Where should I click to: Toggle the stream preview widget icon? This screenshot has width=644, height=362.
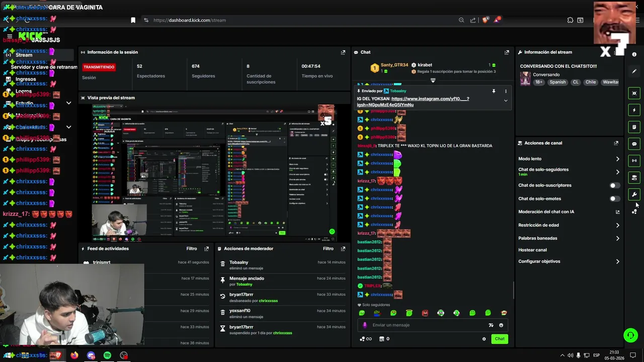tap(634, 93)
